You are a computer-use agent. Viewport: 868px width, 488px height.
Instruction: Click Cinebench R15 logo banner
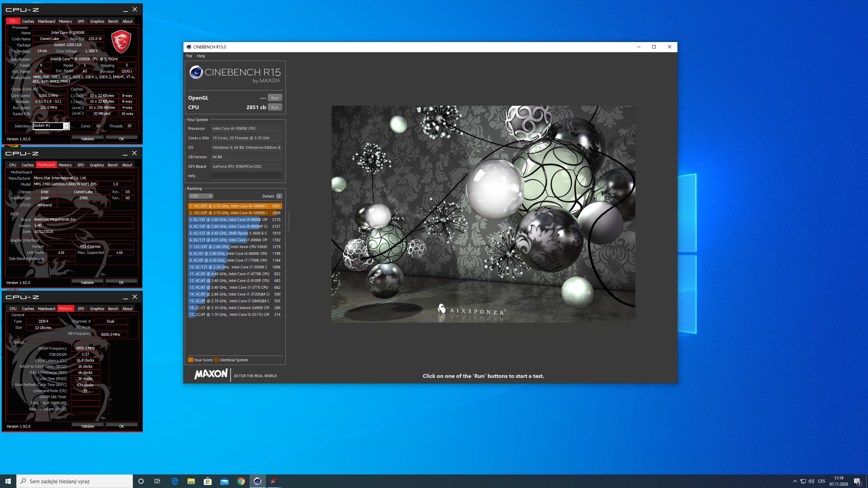(x=235, y=74)
